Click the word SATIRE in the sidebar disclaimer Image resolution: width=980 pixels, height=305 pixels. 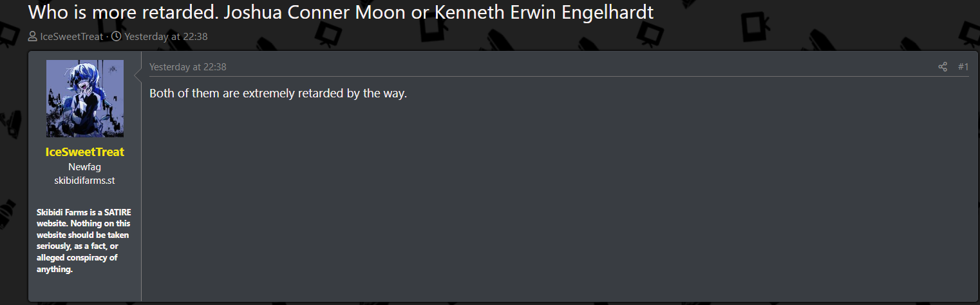point(117,212)
